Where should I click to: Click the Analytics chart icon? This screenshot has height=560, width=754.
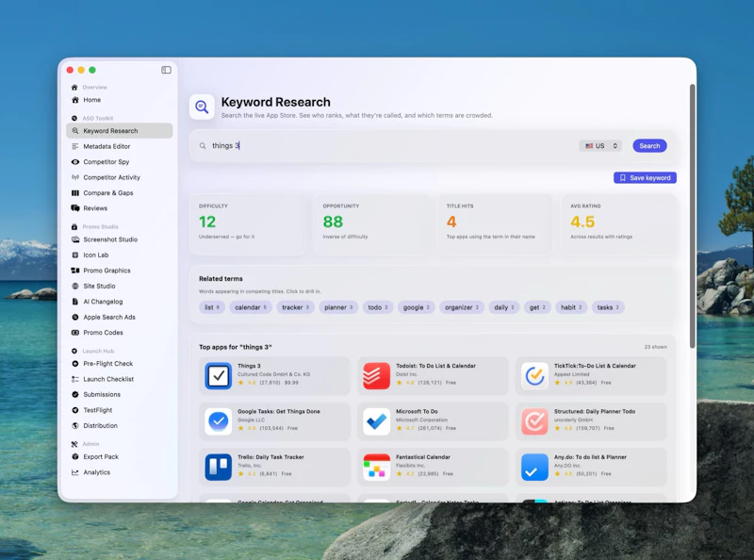75,472
